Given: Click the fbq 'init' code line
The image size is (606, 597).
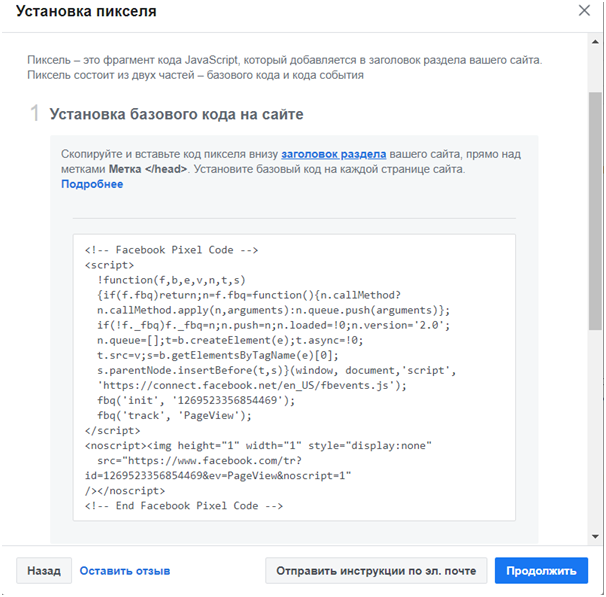Looking at the screenshot, I should pyautogui.click(x=196, y=400).
